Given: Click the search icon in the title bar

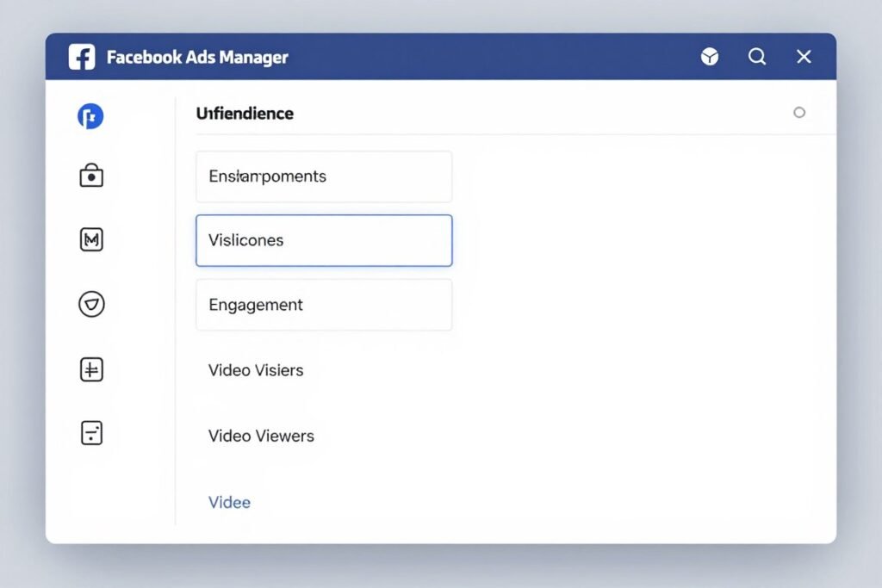Looking at the screenshot, I should pos(757,56).
